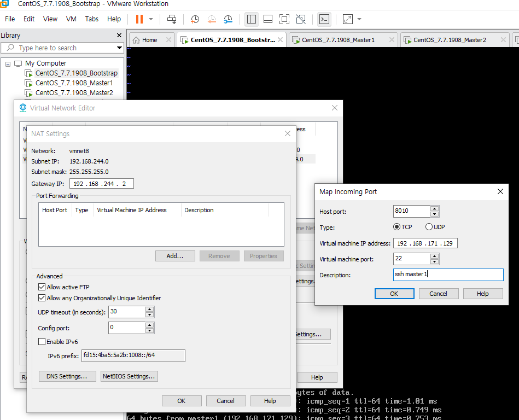Toggle the library sidebar view icon

[x=252, y=19]
